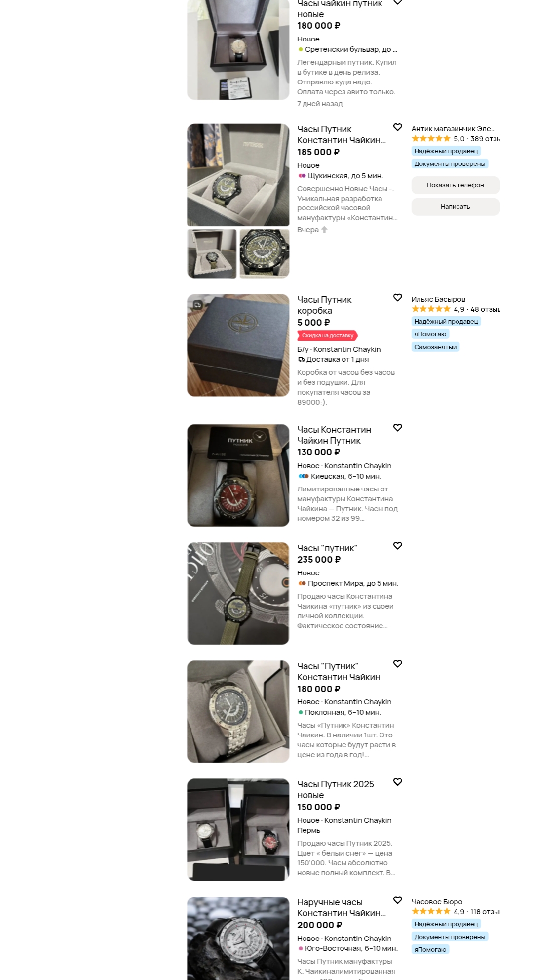Screen dimensions: 533x980
Task: Open seller Ильяс Басыров profile
Action: [x=438, y=299]
